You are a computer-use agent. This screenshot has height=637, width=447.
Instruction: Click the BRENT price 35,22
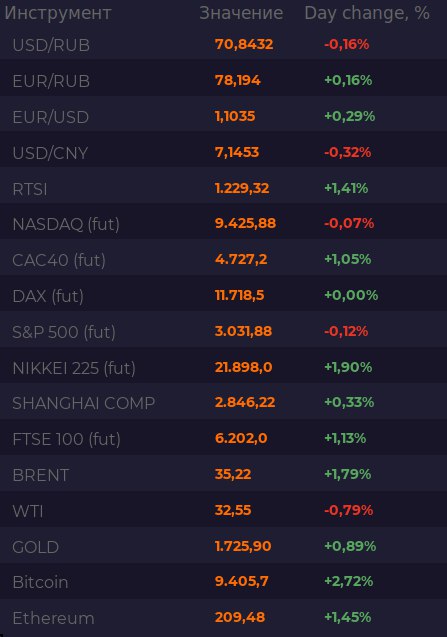pyautogui.click(x=233, y=474)
